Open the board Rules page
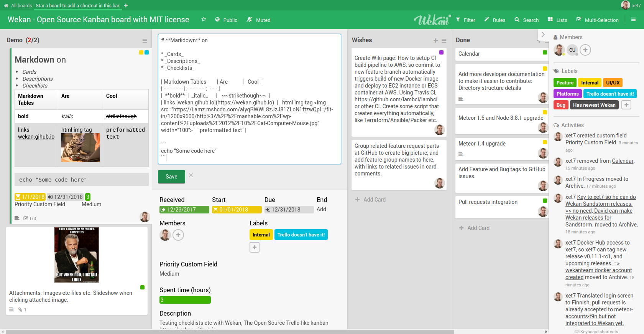Viewport: 644px width, 334px height. point(495,20)
